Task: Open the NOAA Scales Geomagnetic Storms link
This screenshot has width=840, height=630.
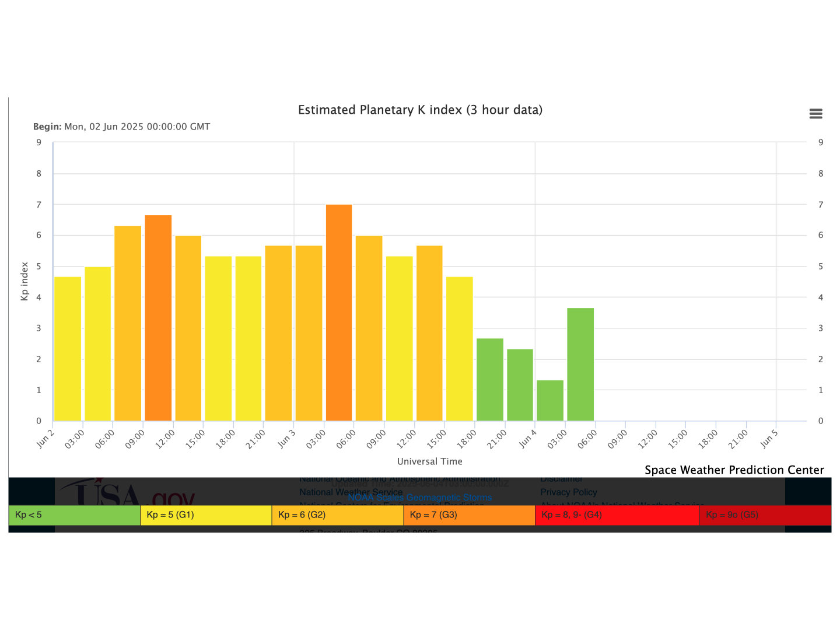Action: (420, 498)
